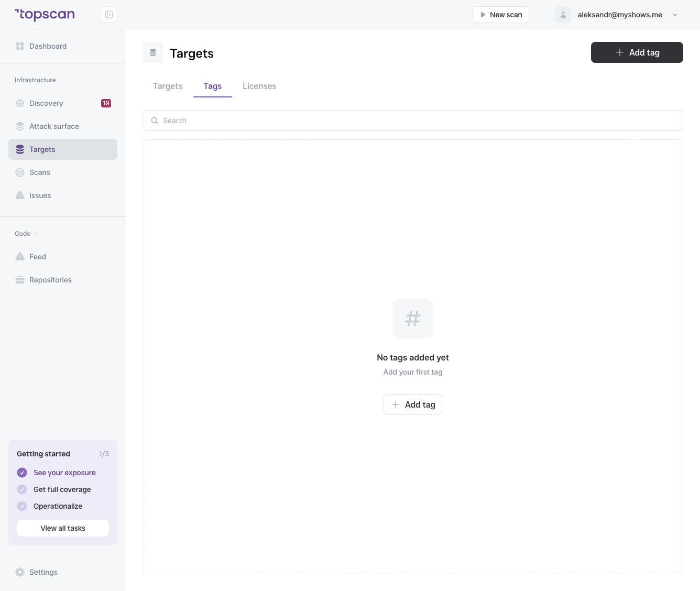The width and height of the screenshot is (700, 591).
Task: Focus the Search input field
Action: click(x=413, y=121)
